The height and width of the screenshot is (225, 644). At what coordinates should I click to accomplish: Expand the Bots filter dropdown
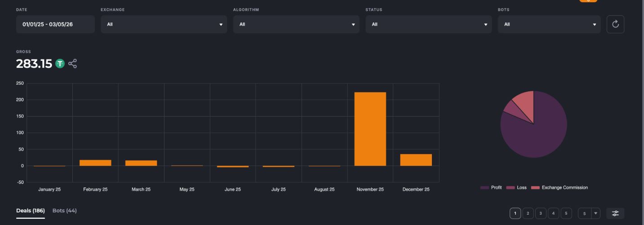click(x=549, y=24)
